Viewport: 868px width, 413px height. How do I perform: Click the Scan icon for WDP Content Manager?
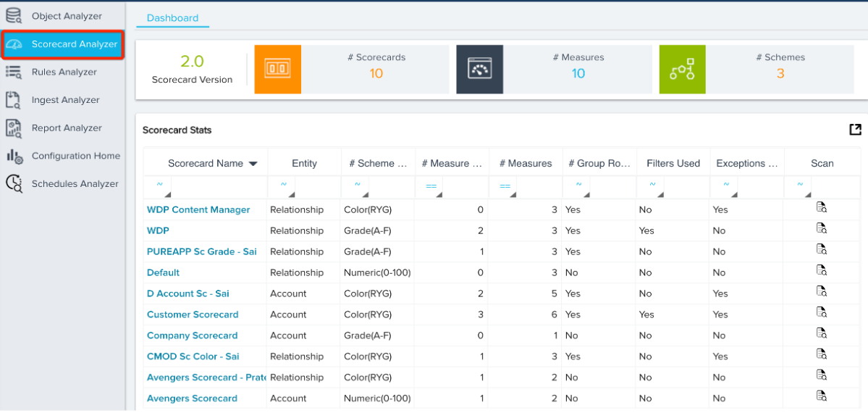pyautogui.click(x=822, y=208)
